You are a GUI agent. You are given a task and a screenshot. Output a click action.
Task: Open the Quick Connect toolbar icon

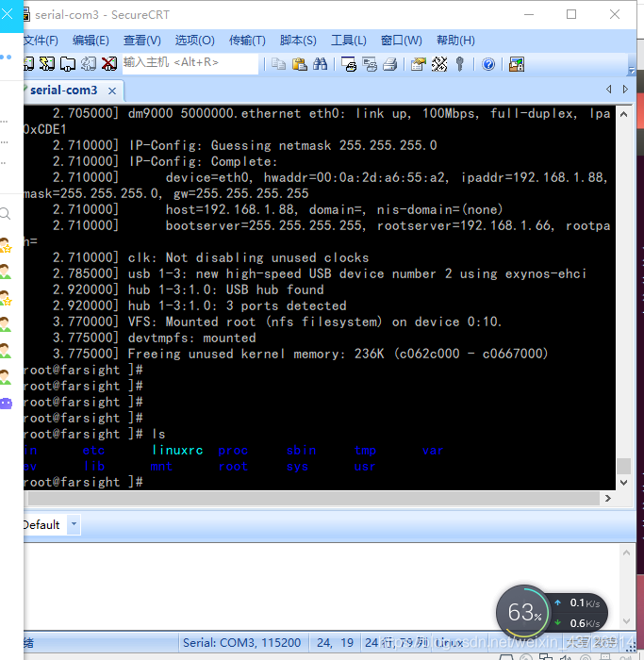47,64
